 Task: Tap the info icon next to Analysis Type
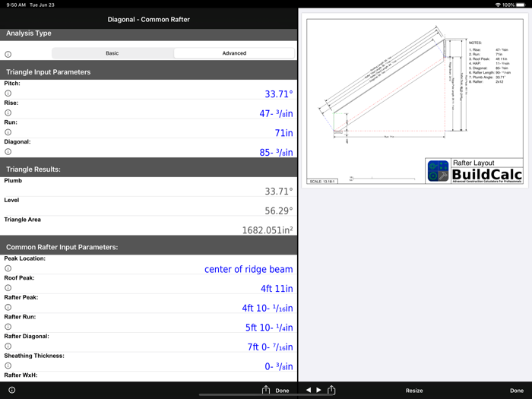tap(8, 54)
